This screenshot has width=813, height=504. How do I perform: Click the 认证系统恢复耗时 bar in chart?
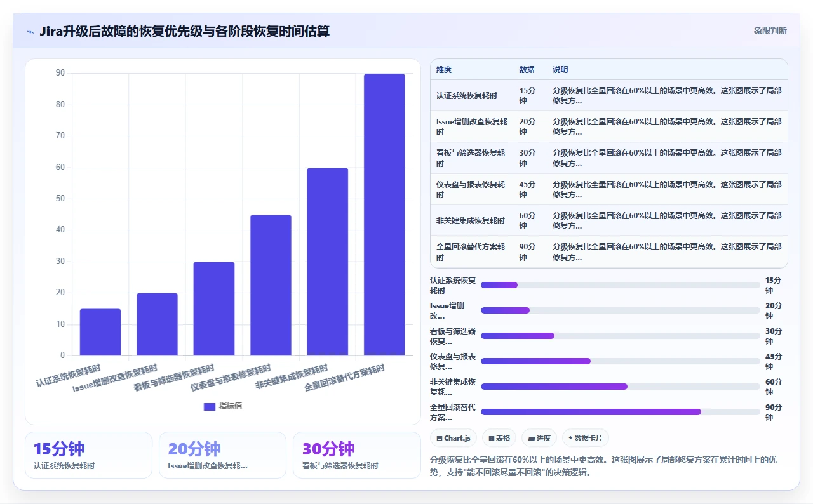[x=100, y=332]
